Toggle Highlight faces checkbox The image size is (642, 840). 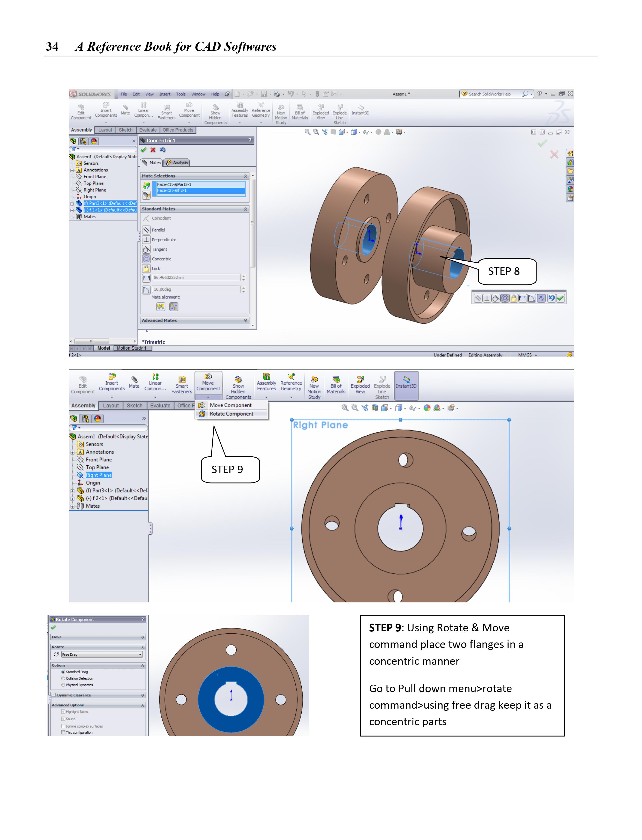[63, 712]
